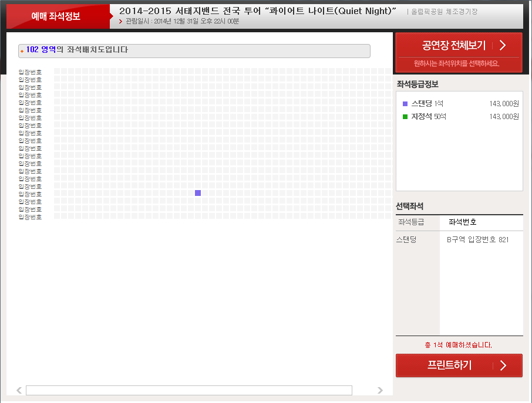Viewport: 532px width, 403px height.
Task: Click the arrow icon on 프린트하기 button
Action: click(503, 365)
